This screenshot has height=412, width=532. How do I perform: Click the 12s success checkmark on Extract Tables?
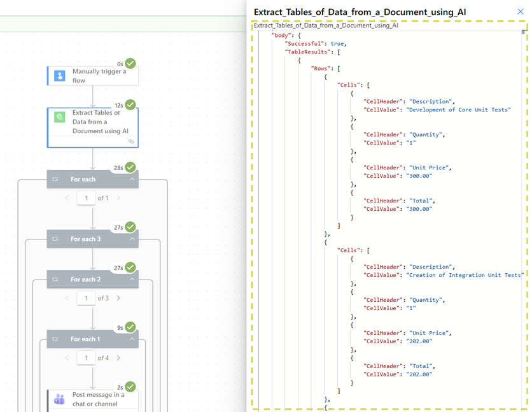pos(130,104)
